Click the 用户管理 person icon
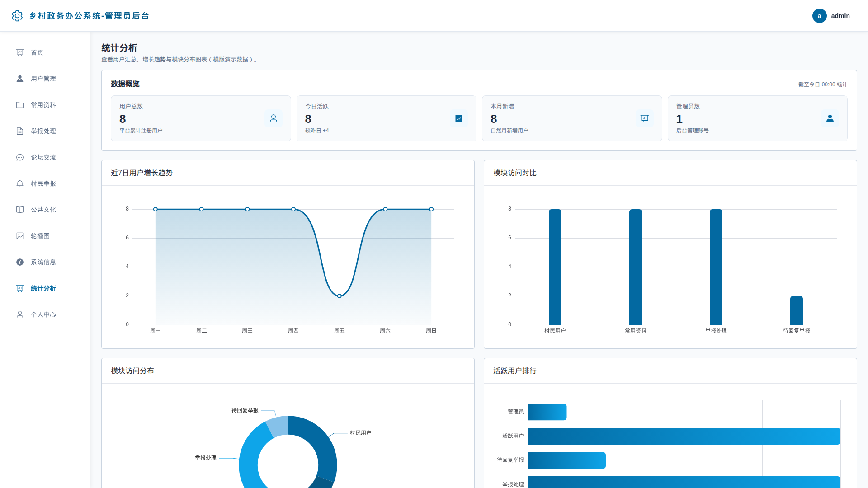The height and width of the screenshot is (488, 868). tap(20, 79)
